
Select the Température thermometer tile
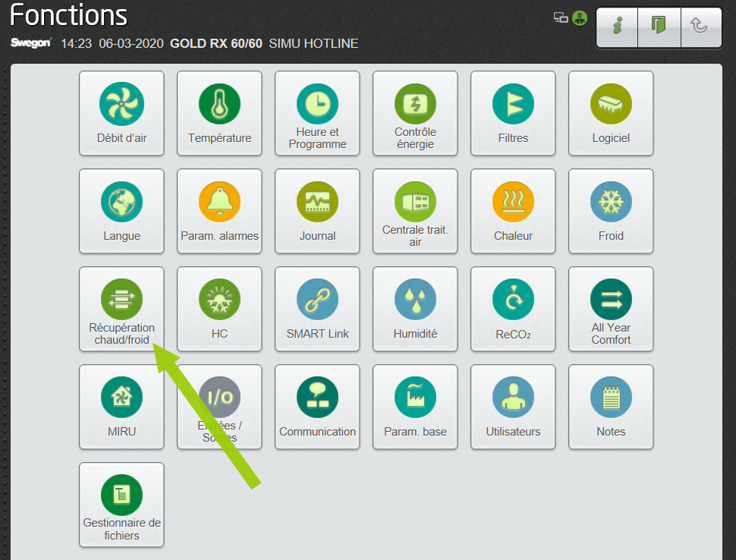pos(219,113)
